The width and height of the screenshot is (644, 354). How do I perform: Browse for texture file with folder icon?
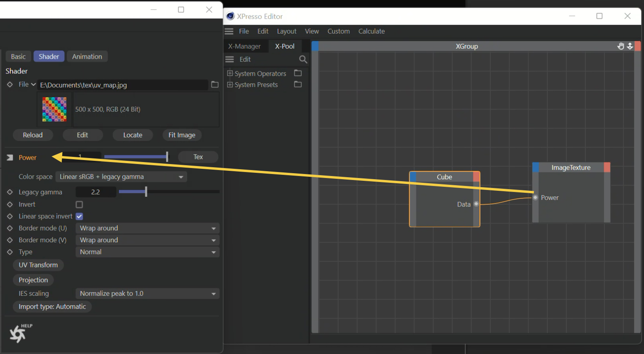pos(215,85)
